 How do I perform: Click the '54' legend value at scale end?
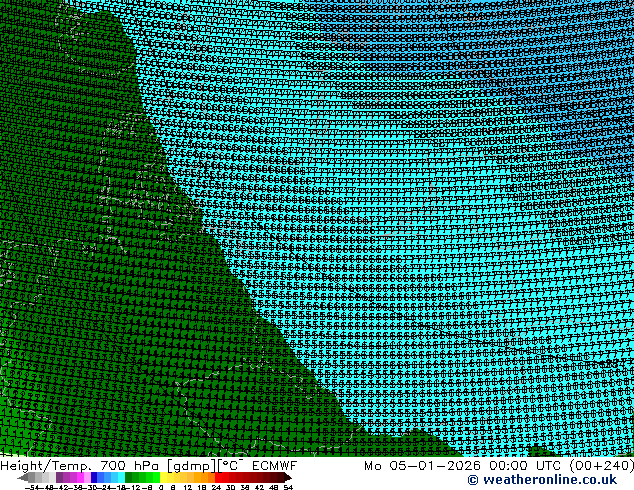(x=287, y=487)
